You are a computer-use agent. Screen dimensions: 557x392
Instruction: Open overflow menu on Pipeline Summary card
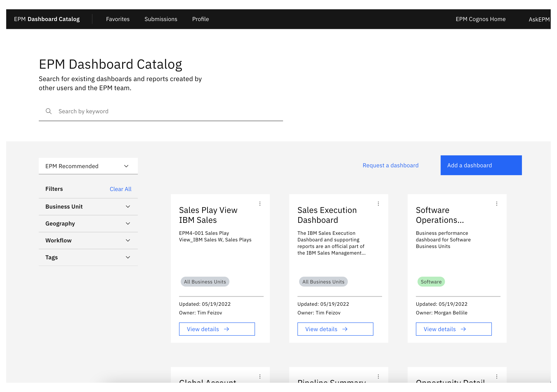coord(378,377)
